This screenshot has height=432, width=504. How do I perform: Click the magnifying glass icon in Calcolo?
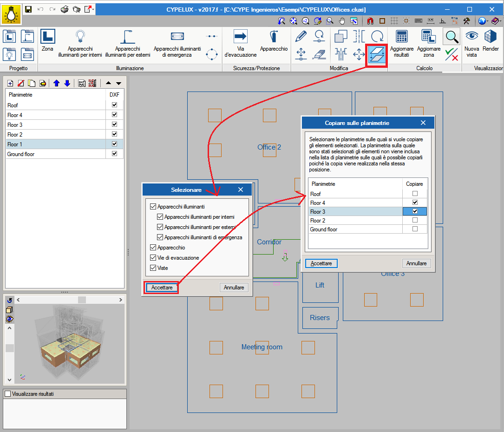pyautogui.click(x=452, y=37)
